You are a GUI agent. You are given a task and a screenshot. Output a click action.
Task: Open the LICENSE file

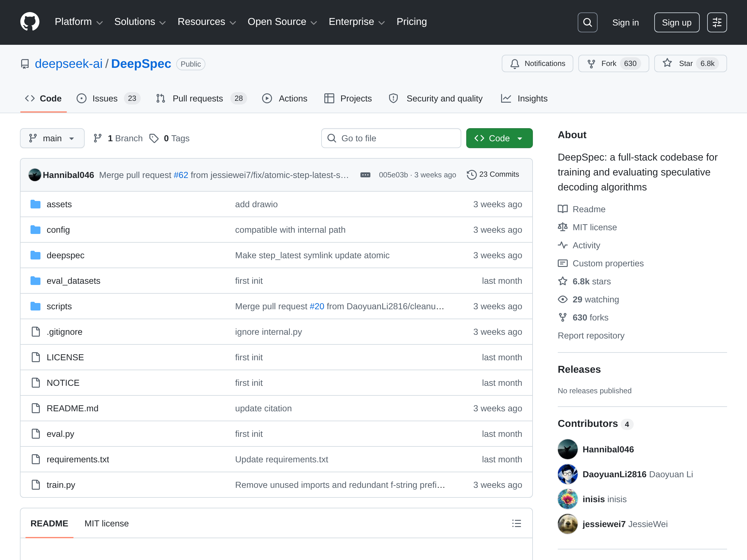(65, 357)
